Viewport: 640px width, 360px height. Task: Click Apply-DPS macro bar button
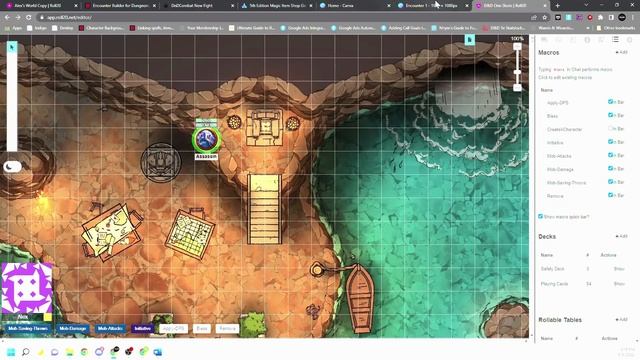click(173, 329)
